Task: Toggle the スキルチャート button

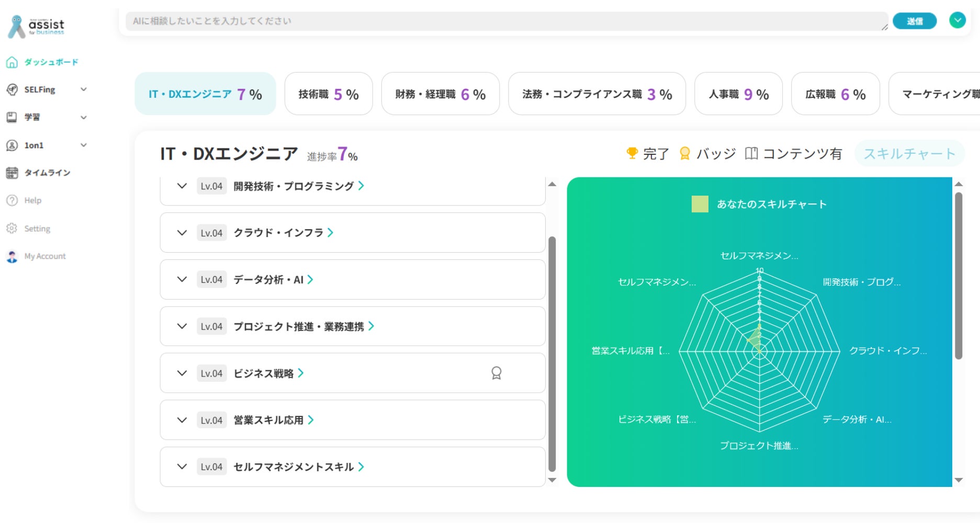Action: 909,153
